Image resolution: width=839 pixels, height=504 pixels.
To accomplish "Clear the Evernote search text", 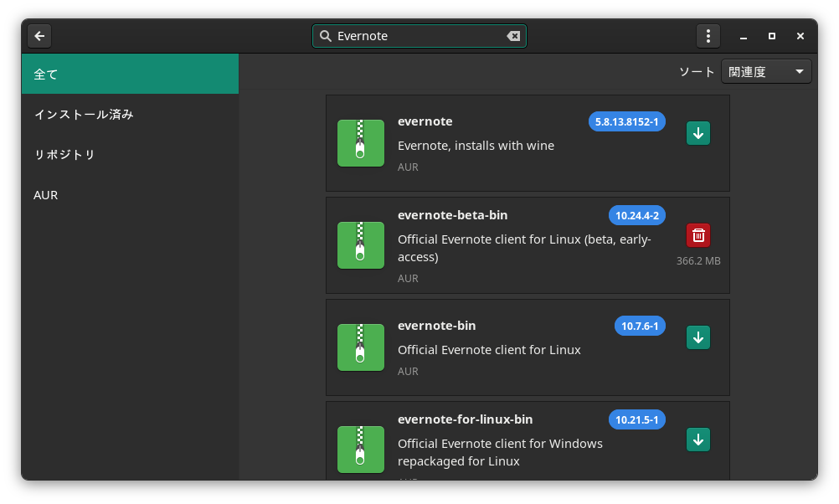I will [513, 36].
